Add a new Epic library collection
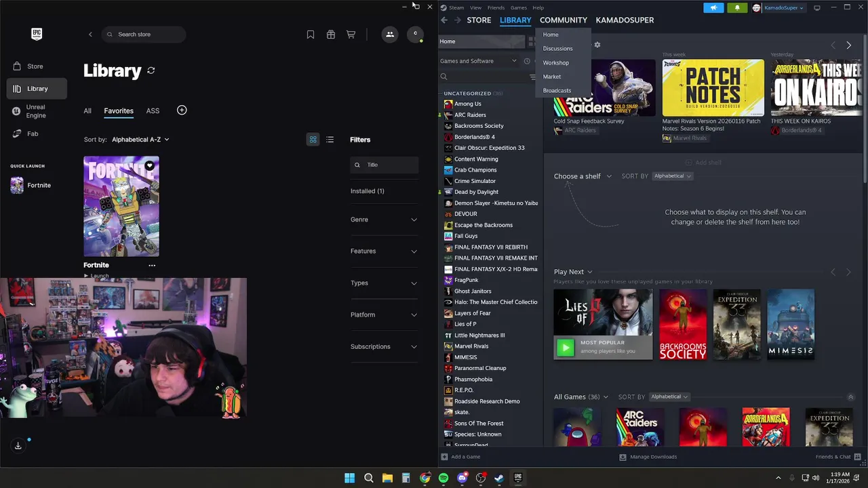This screenshot has width=868, height=488. click(182, 110)
